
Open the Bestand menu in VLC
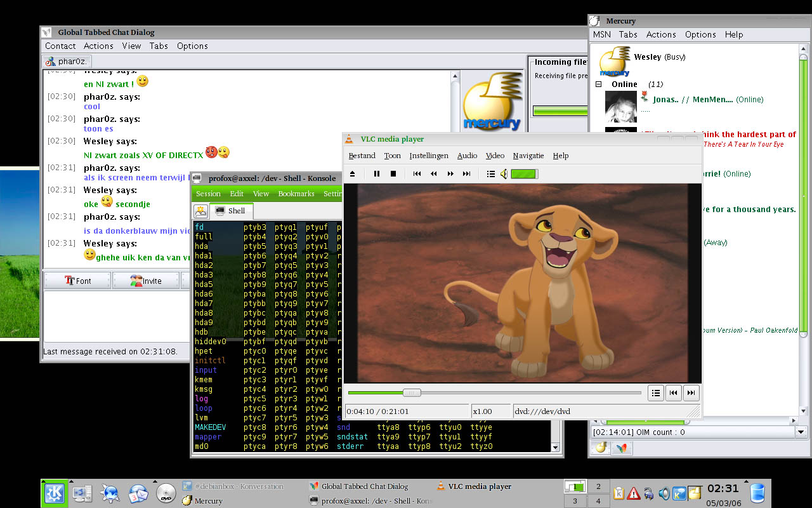362,156
